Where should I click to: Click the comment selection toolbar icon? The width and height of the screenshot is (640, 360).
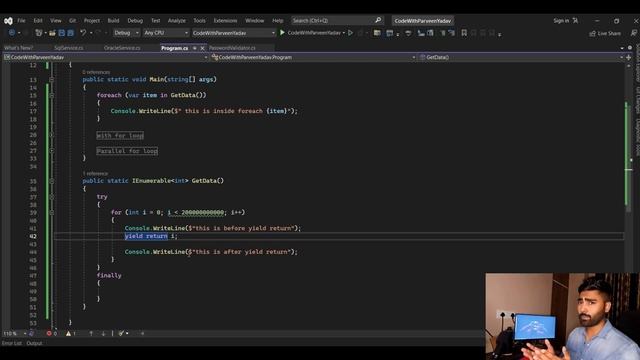[421, 33]
